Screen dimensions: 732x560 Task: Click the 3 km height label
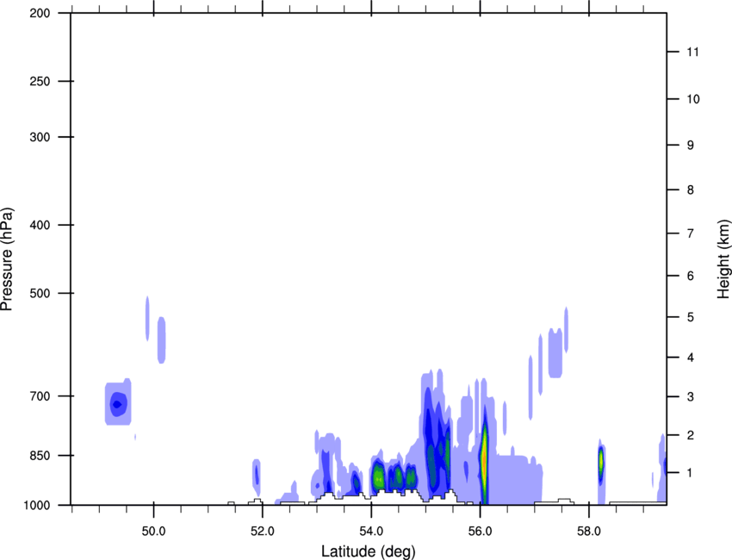pos(690,397)
